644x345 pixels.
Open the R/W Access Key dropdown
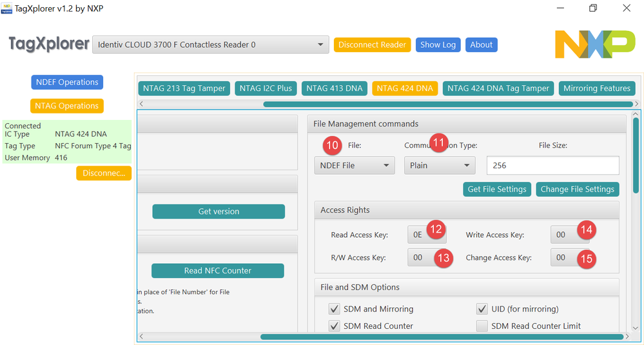[x=427, y=257]
